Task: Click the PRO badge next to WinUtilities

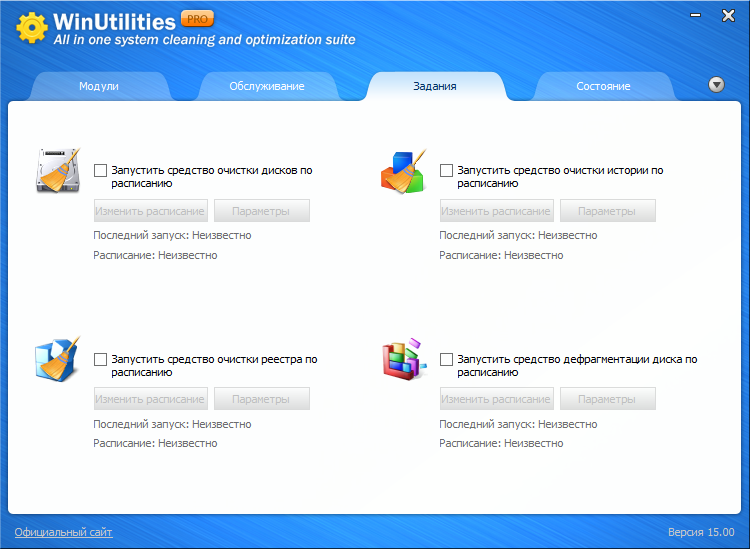Action: 197,19
